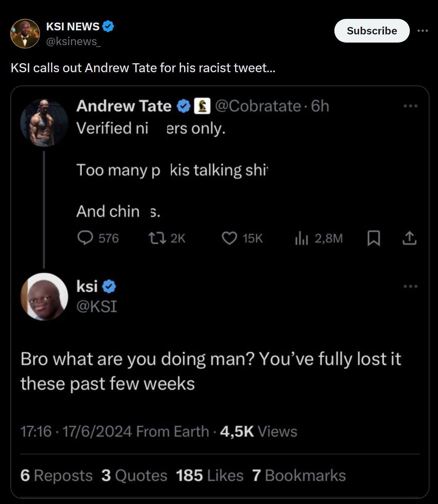This screenshot has height=504, width=438.
Task: Open more options menu for KSI NEWS post
Action: tap(422, 31)
